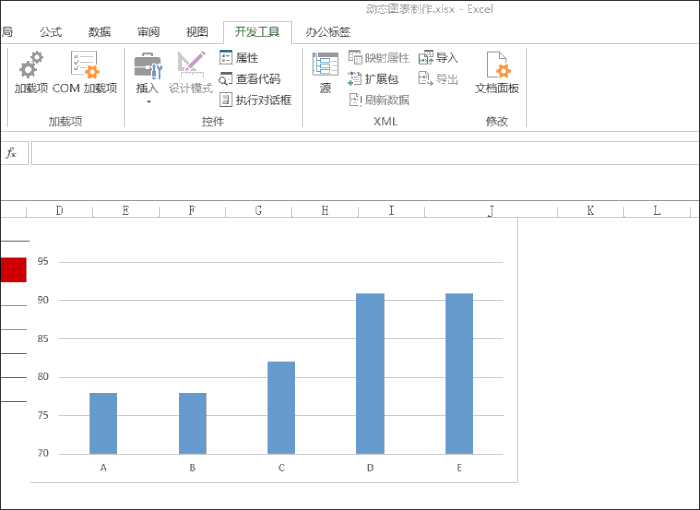This screenshot has width=700, height=510.
Task: Click into the formula bar input
Action: (x=365, y=153)
